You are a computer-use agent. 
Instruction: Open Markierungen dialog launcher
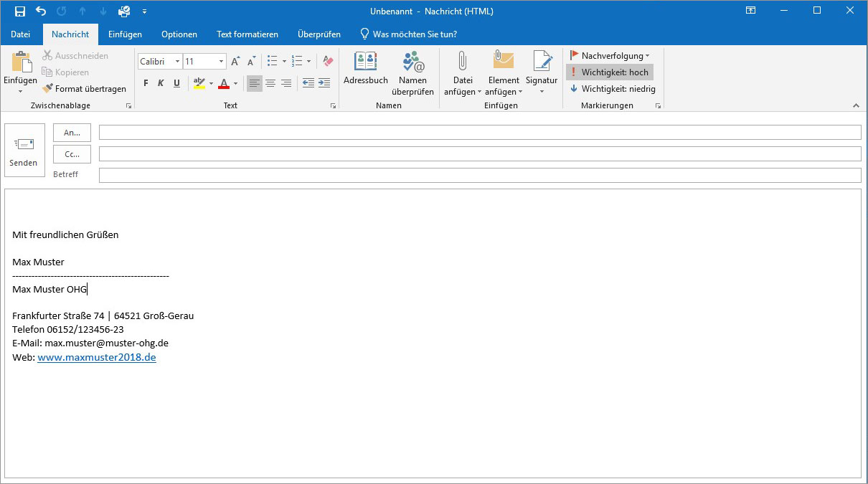pos(658,106)
